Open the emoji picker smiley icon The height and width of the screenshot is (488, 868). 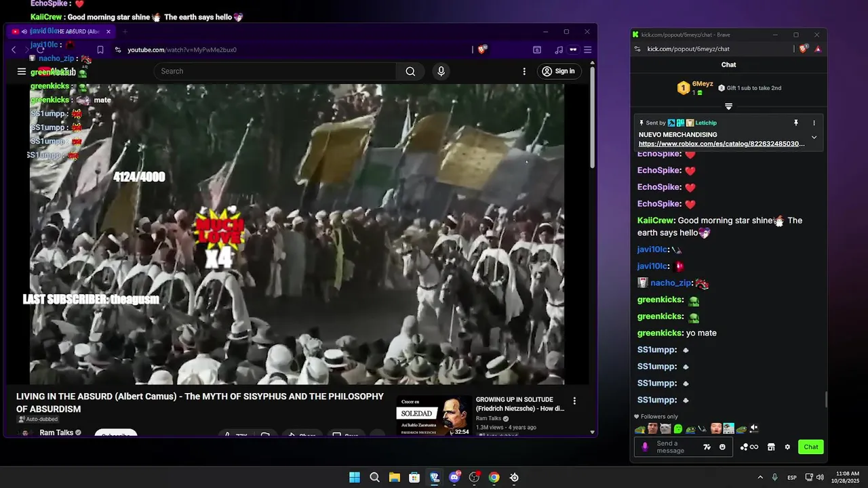(x=722, y=447)
